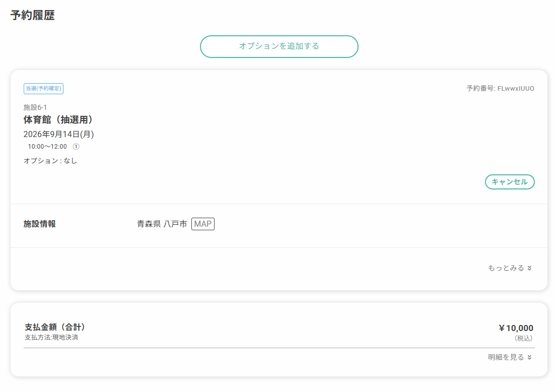Click the double chevron next to もっとみる

[529, 268]
